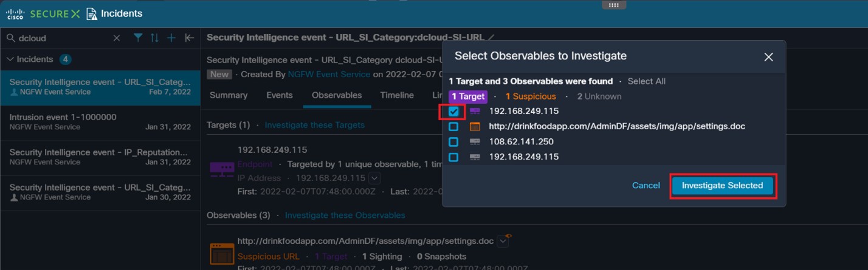Open the IP_Reputation Security Intelligence incident
Screen dimensions: 868x270
point(100,158)
